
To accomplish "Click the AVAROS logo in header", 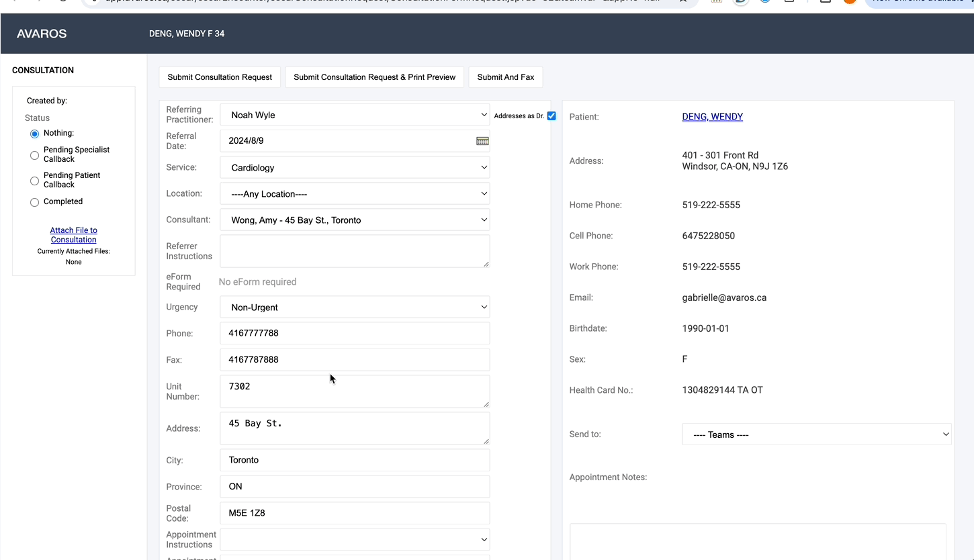I will point(42,34).
